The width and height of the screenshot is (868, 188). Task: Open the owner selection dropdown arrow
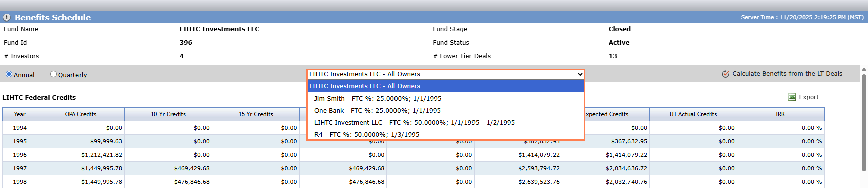pos(580,74)
